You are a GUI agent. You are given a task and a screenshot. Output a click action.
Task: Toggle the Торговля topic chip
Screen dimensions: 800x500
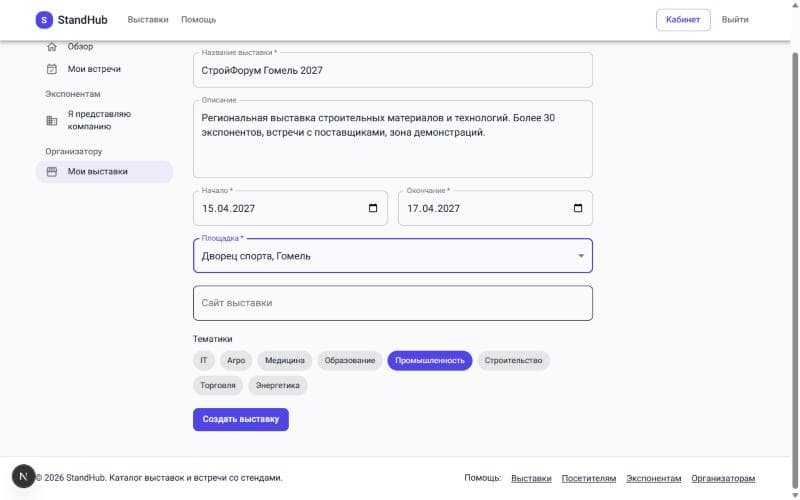click(218, 385)
